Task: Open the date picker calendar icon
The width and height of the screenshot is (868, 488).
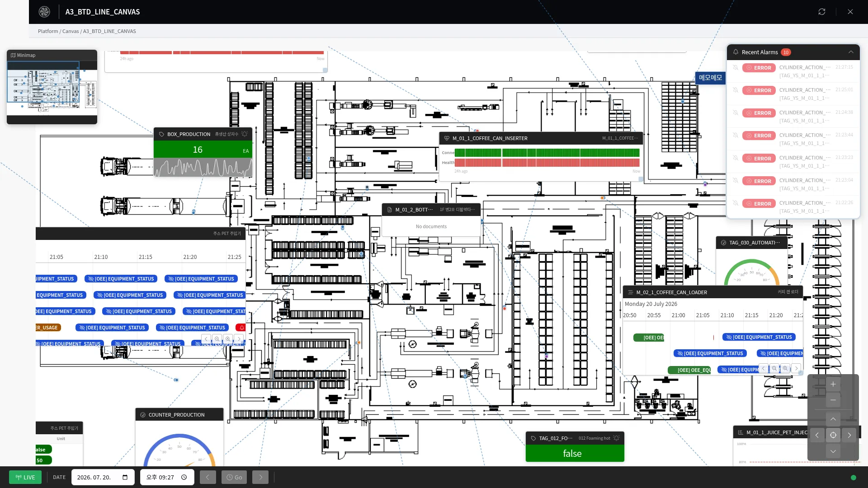Action: point(125,477)
